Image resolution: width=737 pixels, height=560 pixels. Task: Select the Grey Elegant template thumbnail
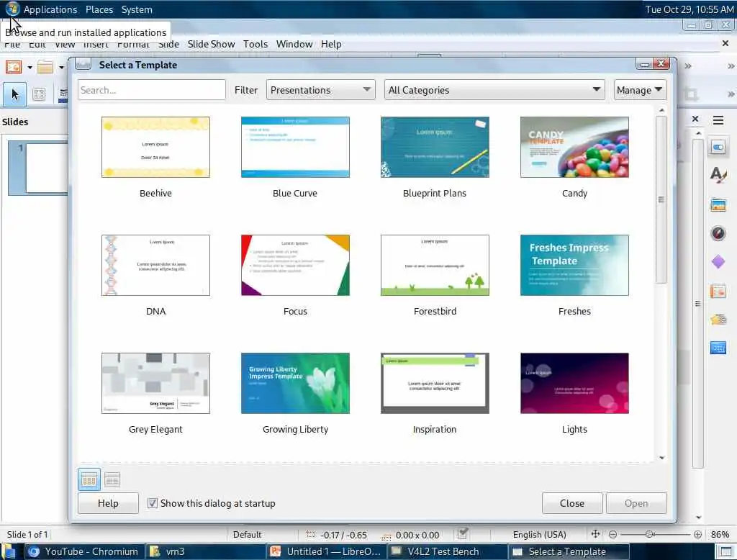click(155, 383)
